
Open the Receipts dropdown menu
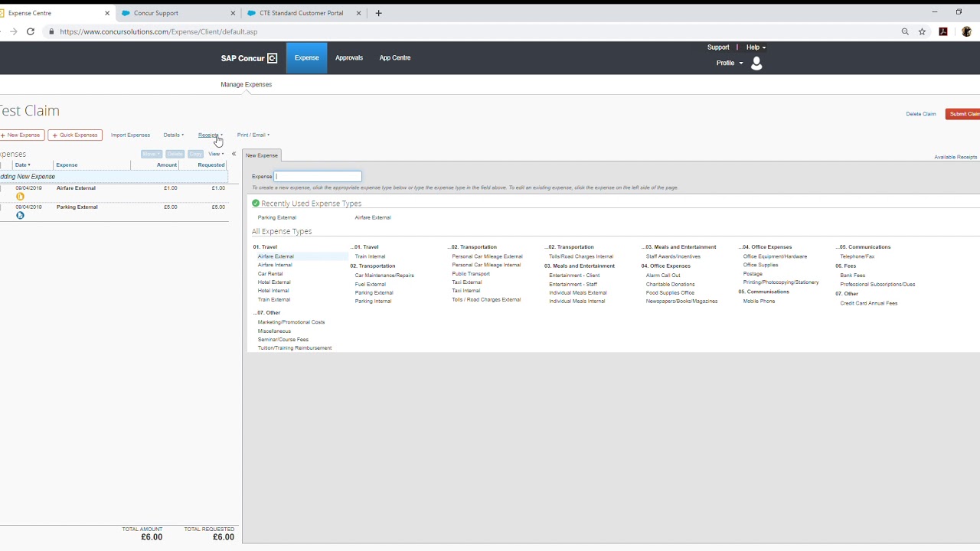pyautogui.click(x=211, y=135)
